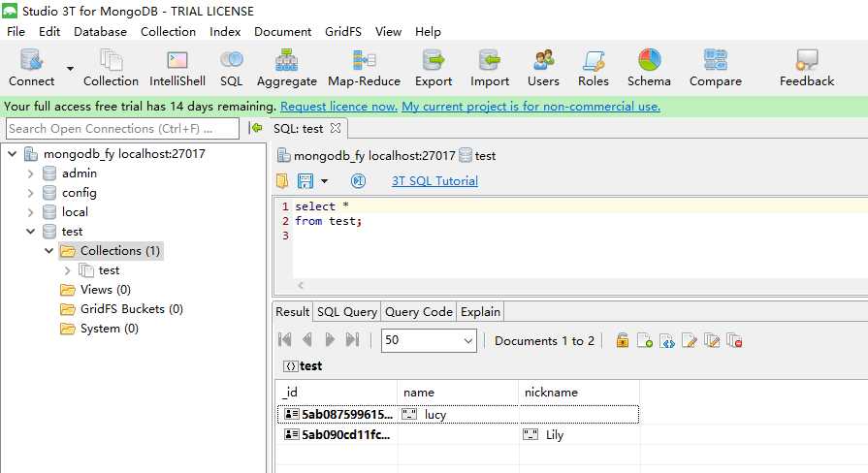Click the SQL toolbar icon
Image resolution: width=868 pixels, height=473 pixels.
tap(232, 68)
